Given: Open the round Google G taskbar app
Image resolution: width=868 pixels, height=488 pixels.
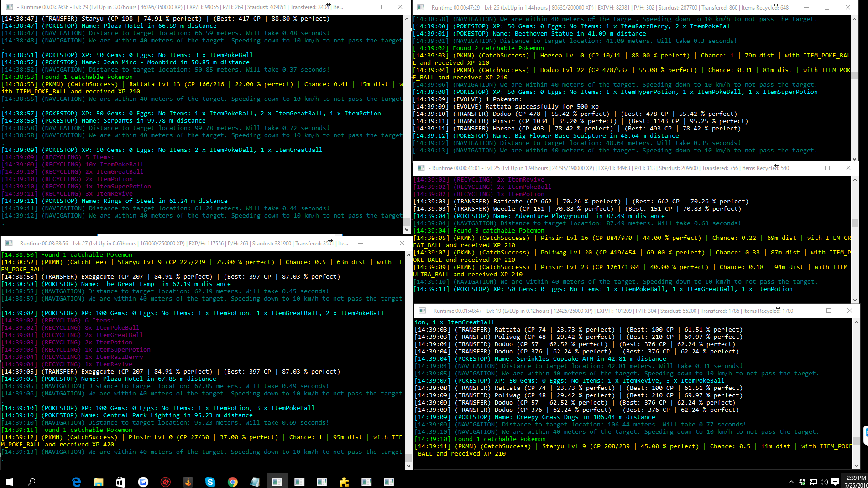Looking at the screenshot, I should [143, 482].
